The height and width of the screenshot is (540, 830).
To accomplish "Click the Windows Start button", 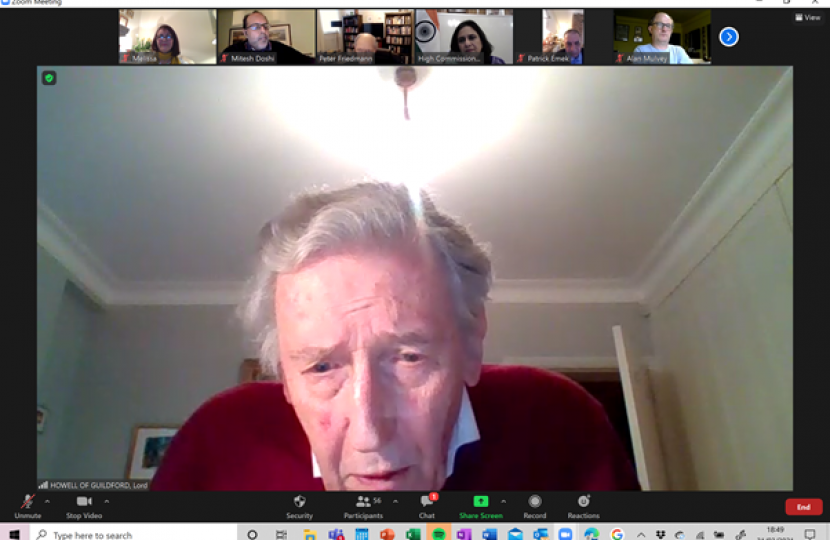I will (x=14, y=534).
